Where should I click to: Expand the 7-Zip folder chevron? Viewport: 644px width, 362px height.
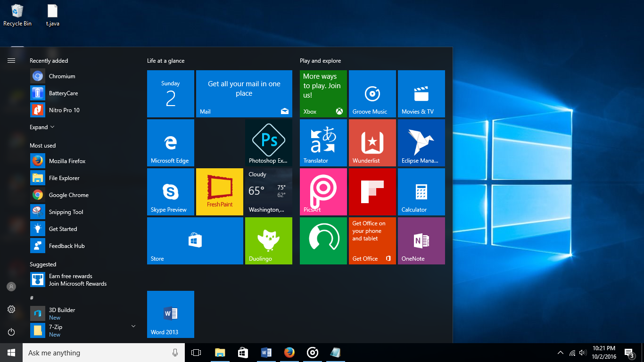(133, 326)
